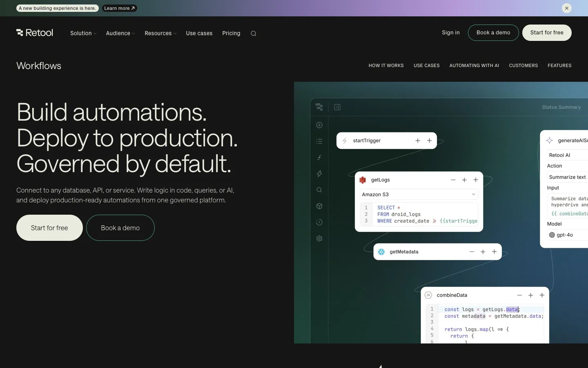Open the settings gear in editor sidebar
Viewport: 588px width, 368px height.
319,238
